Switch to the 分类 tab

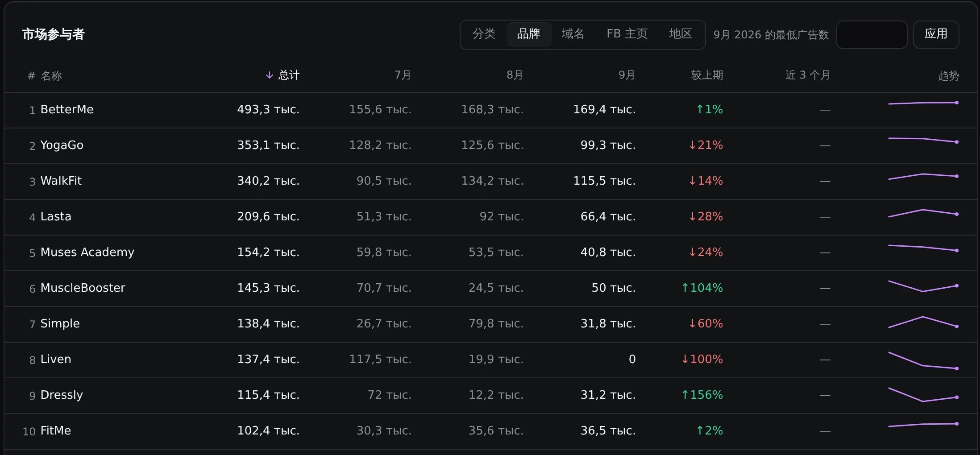click(x=484, y=34)
